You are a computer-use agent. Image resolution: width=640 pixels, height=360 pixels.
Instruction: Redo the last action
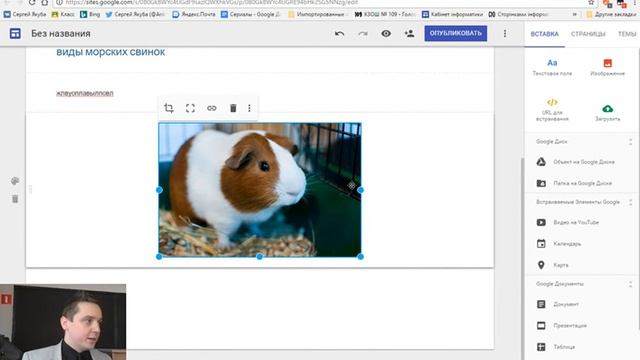coord(363,33)
